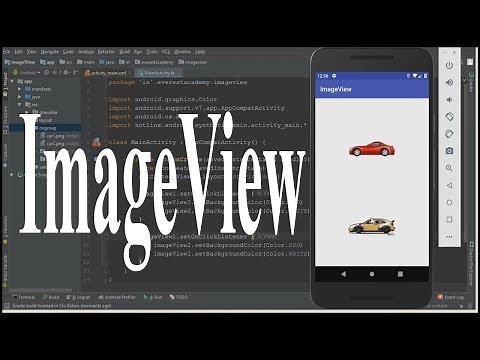The width and height of the screenshot is (480, 360).
Task: Click the java breadcrumb in navigation bar
Action: coord(107,62)
